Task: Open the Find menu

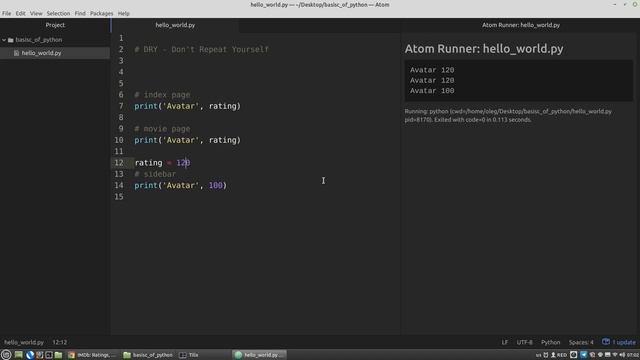Action: point(80,13)
